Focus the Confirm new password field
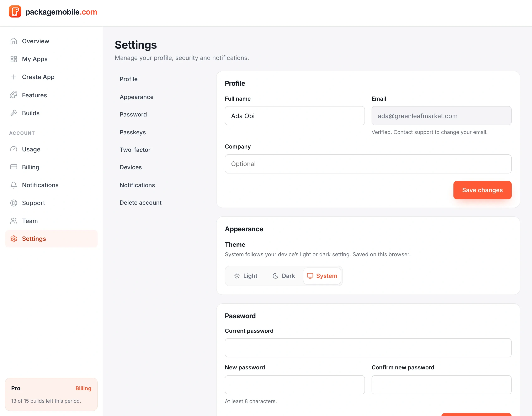This screenshot has height=416, width=532. pos(441,385)
